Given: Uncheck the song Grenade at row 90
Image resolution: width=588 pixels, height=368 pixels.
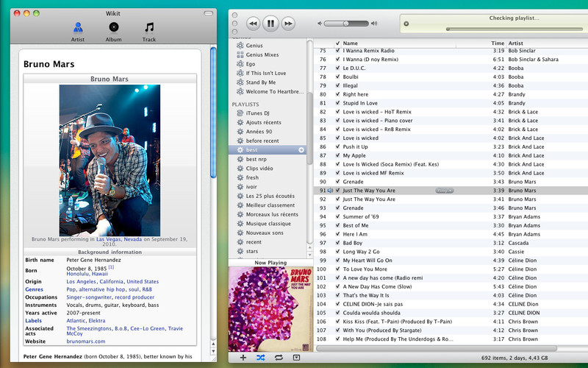Looking at the screenshot, I should click(337, 182).
